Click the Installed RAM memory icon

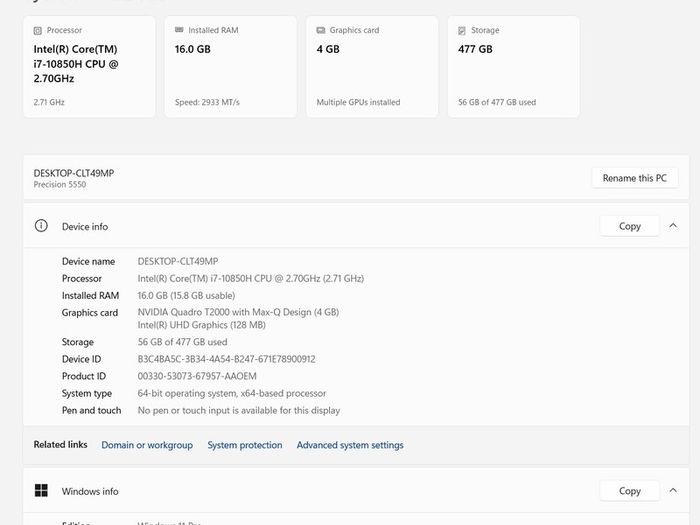(179, 30)
